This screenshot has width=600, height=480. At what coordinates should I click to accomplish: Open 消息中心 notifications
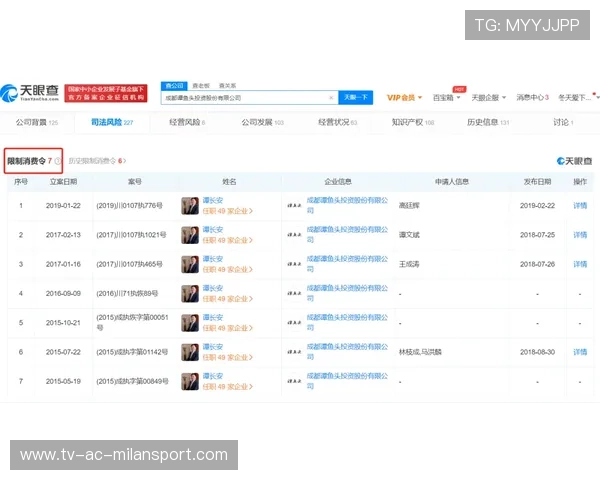[x=532, y=98]
